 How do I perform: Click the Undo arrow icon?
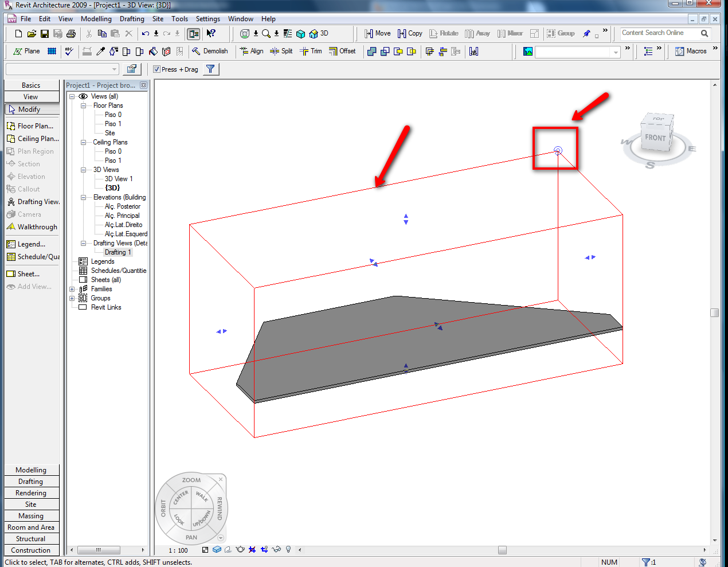(145, 34)
